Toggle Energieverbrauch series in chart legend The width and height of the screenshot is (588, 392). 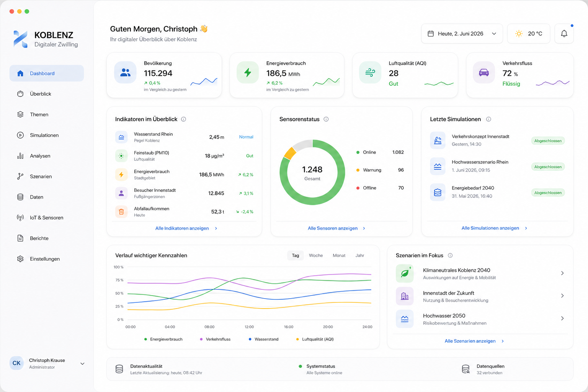click(163, 339)
